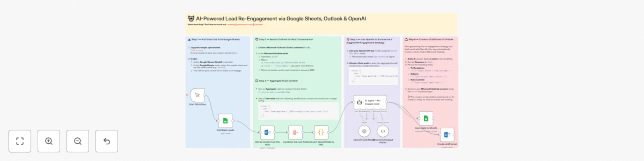
Task: Open the OpenAI Chat Model node
Action: [364, 131]
